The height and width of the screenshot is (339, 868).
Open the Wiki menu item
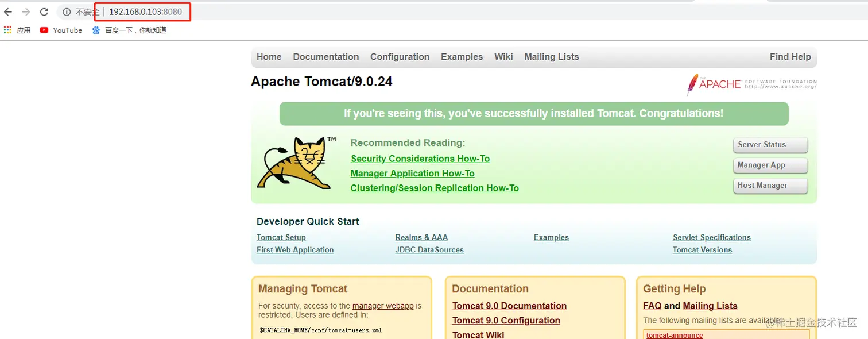[503, 57]
